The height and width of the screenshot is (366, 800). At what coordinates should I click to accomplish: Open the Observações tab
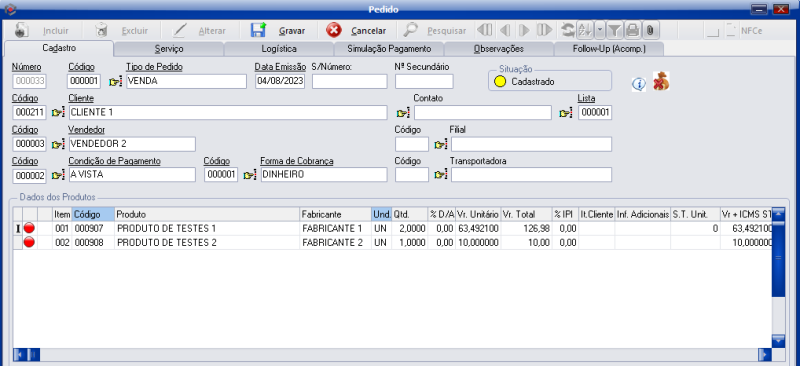pyautogui.click(x=499, y=49)
